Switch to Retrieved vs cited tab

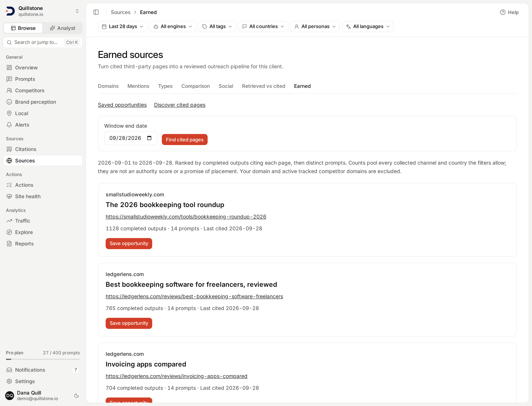(x=263, y=86)
